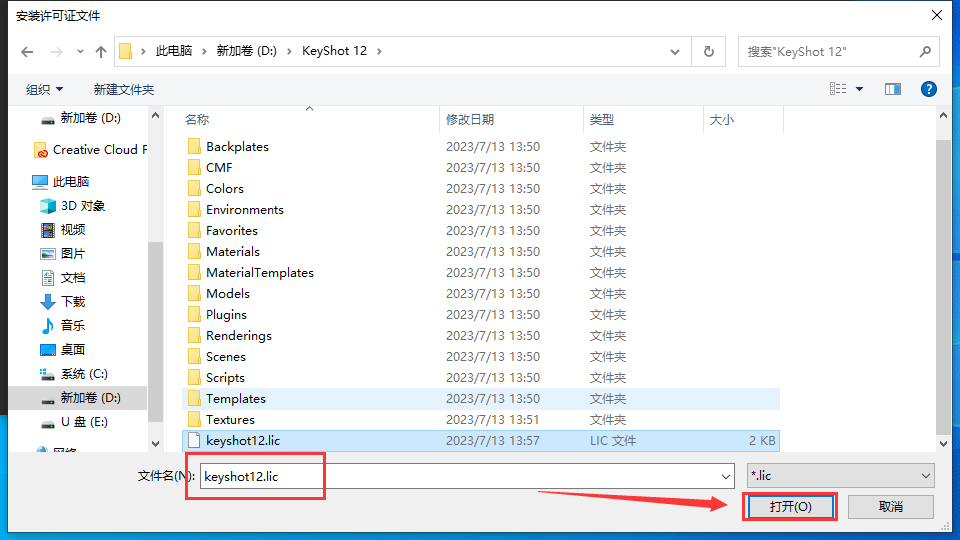Click sidebar scrollbar down arrow

tap(156, 444)
